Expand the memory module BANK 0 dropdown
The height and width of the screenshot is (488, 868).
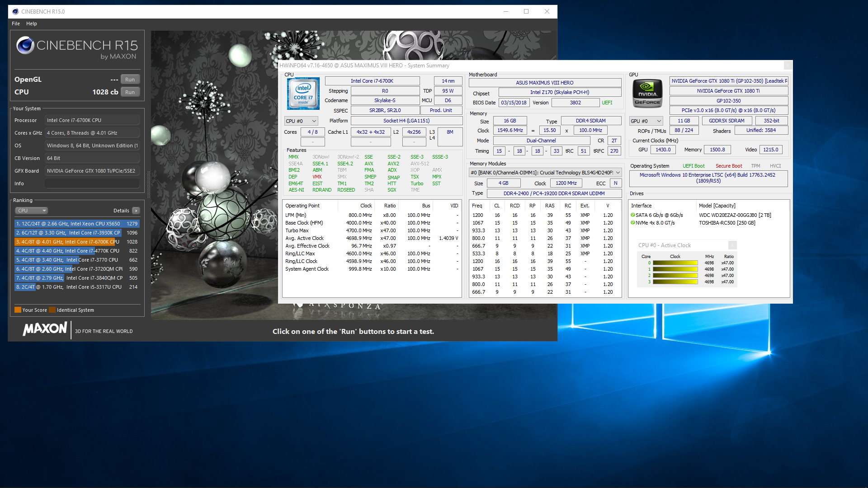545,173
